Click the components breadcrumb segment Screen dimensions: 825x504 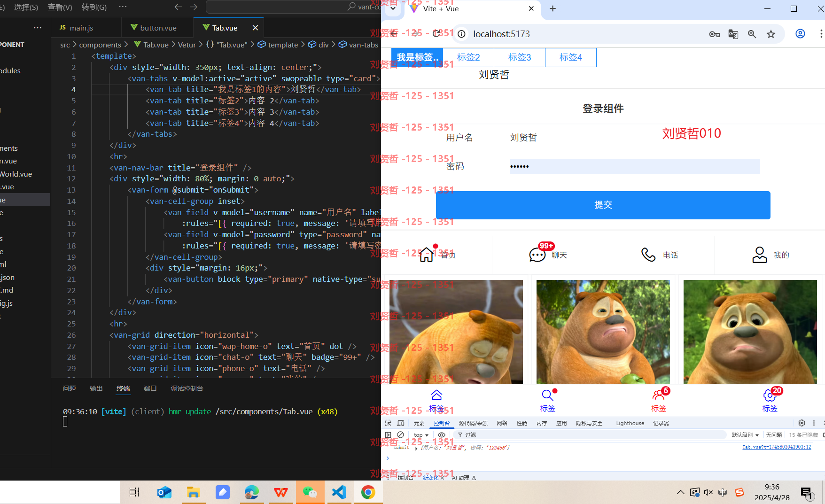[x=100, y=45]
